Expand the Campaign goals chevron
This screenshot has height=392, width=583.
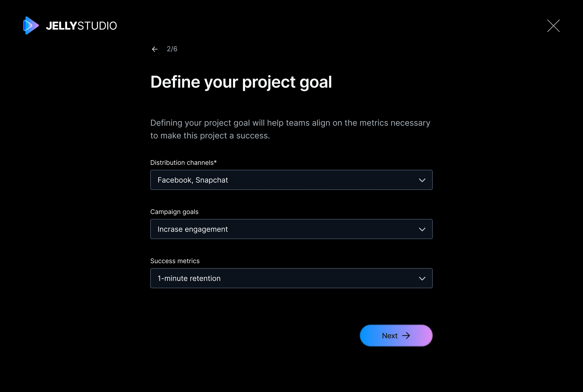(x=422, y=229)
